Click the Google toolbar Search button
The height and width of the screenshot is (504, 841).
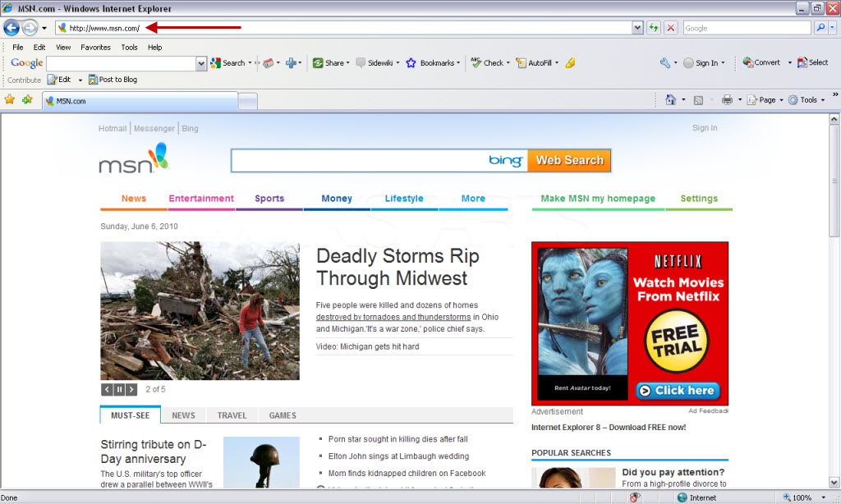tap(228, 62)
